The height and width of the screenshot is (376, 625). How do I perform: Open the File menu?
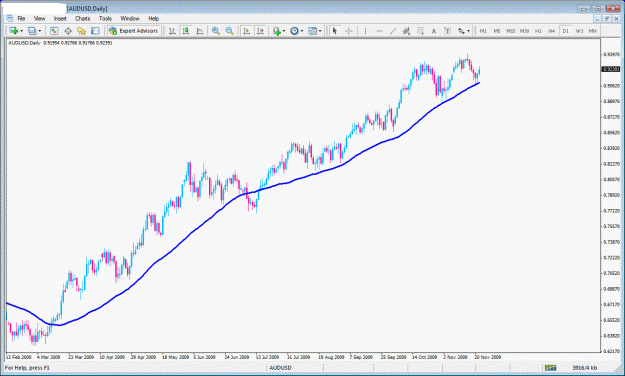pyautogui.click(x=21, y=18)
